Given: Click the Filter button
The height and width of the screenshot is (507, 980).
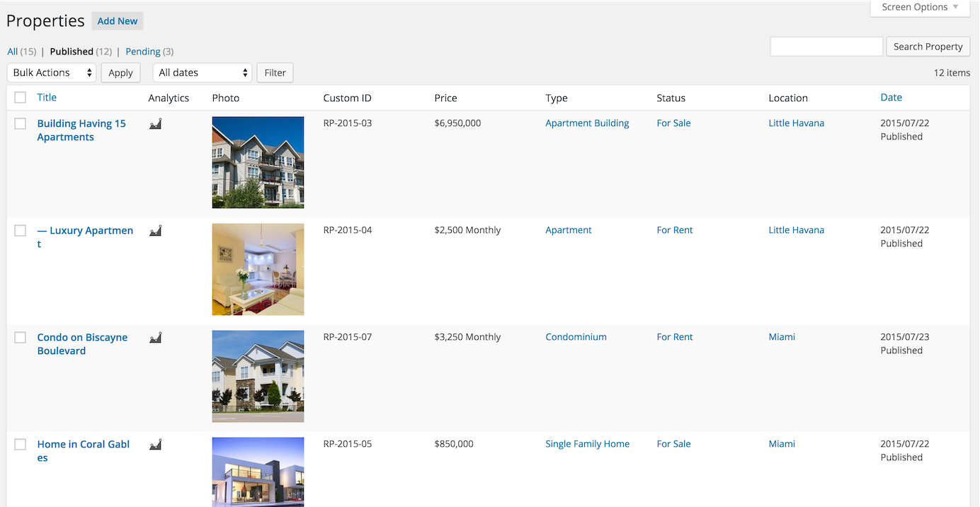Looking at the screenshot, I should [x=275, y=73].
